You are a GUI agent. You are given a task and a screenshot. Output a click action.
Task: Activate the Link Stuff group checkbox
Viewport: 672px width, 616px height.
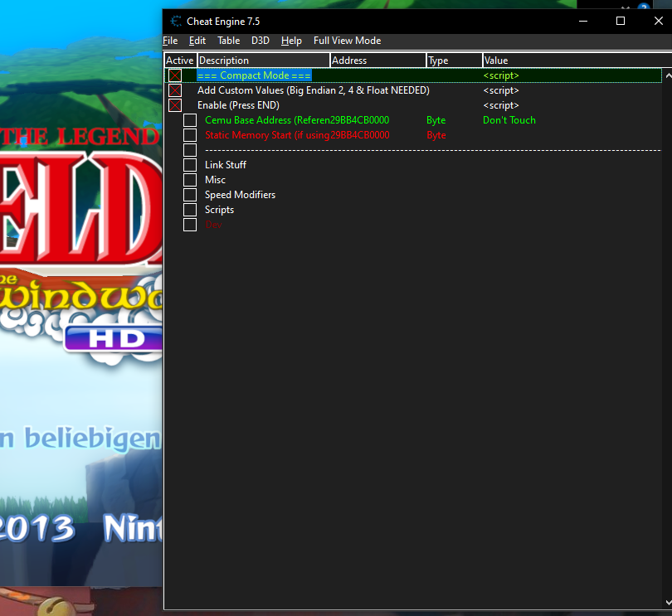pos(190,165)
